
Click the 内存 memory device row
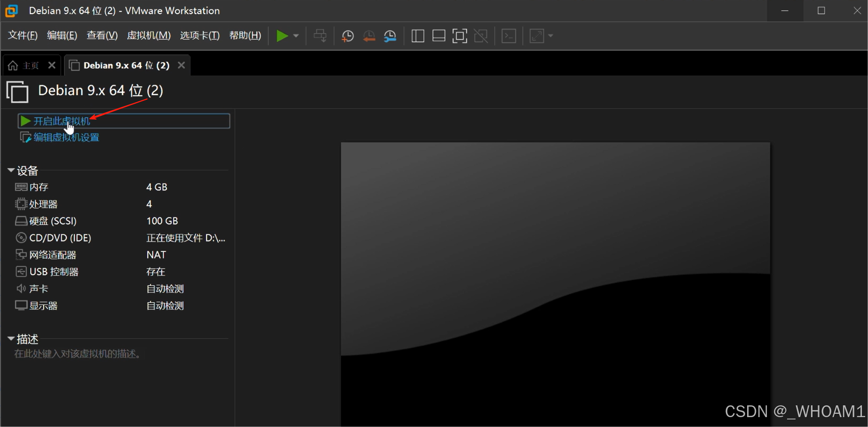coord(120,187)
